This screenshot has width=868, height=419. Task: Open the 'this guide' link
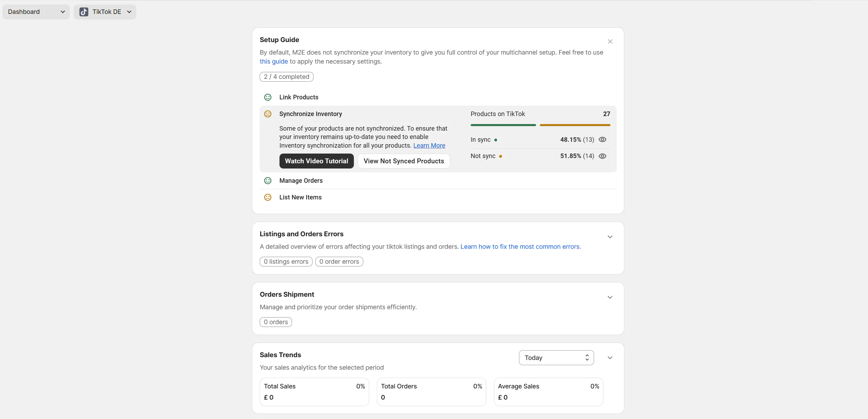pos(274,61)
